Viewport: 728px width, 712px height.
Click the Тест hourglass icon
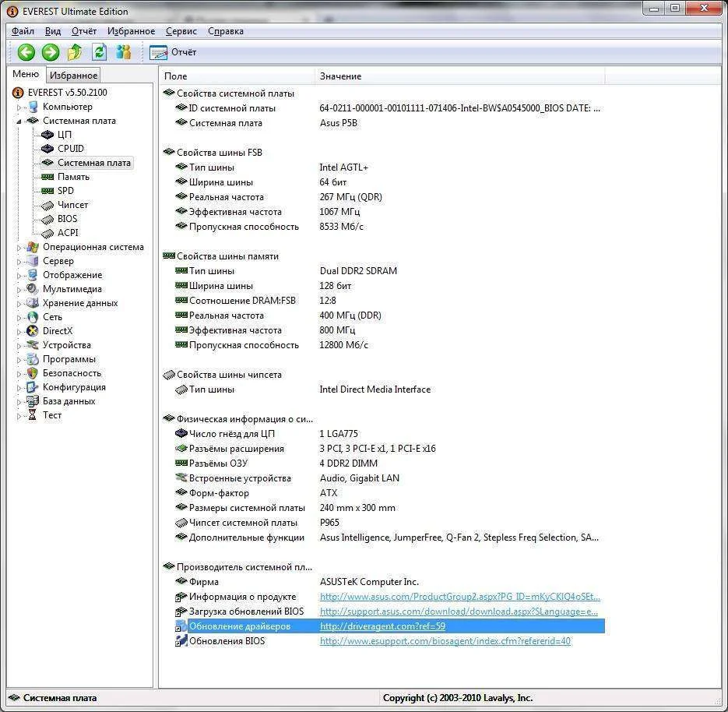pos(33,414)
